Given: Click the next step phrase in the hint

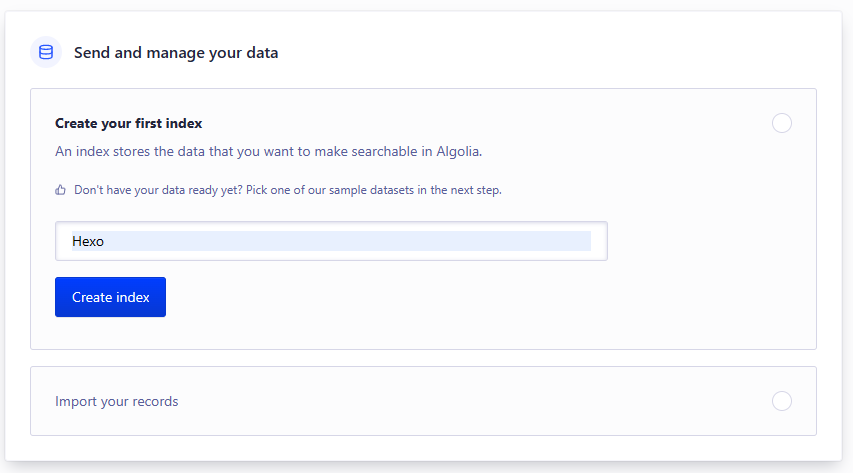Looking at the screenshot, I should point(475,190).
